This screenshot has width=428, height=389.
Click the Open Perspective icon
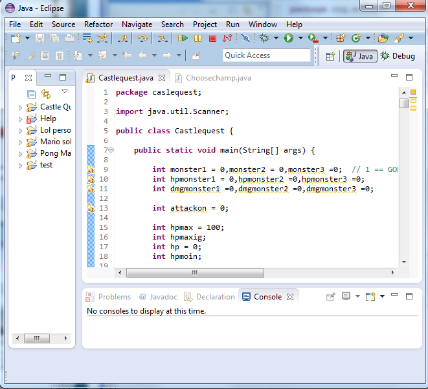pos(330,56)
